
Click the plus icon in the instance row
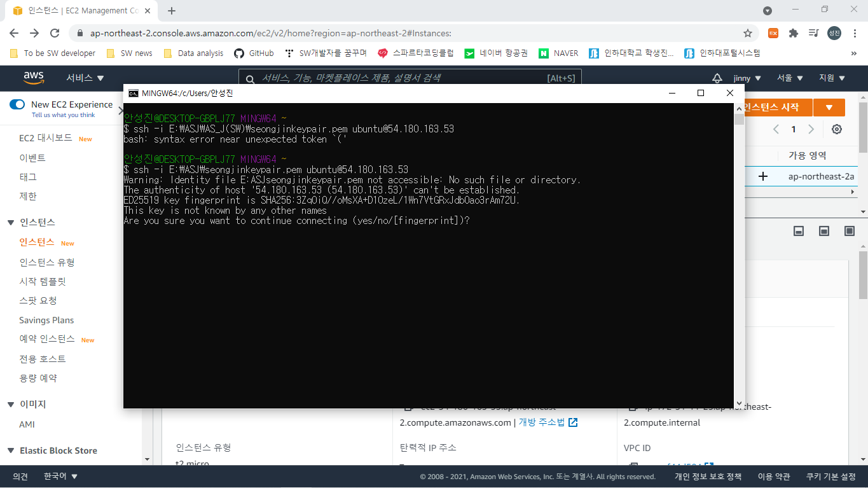pyautogui.click(x=763, y=176)
